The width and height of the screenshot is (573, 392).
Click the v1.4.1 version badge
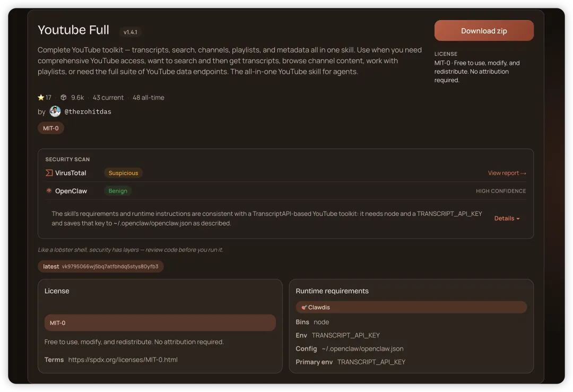131,32
